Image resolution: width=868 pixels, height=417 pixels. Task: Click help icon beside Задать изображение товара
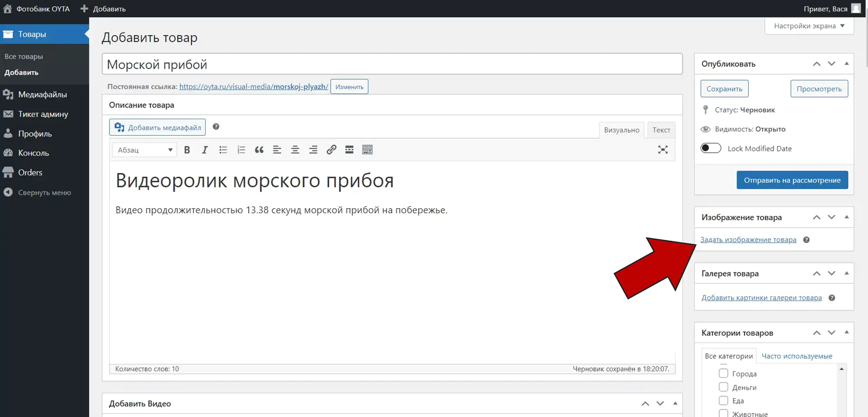(806, 240)
